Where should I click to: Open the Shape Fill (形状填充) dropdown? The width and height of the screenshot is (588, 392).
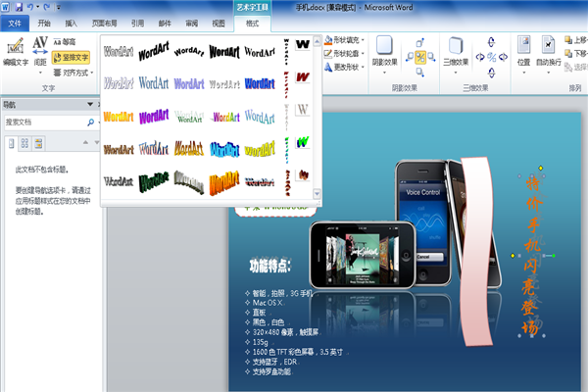345,40
